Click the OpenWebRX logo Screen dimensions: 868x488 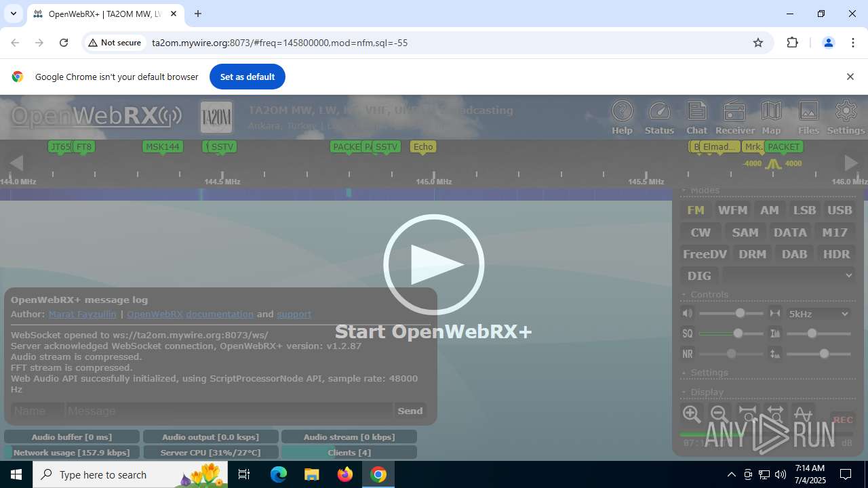[x=96, y=116]
